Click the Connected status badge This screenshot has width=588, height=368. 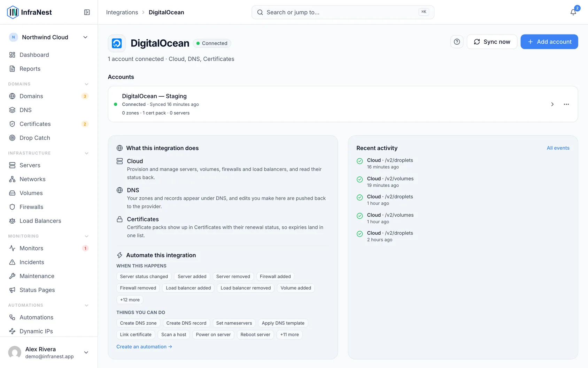tap(212, 43)
